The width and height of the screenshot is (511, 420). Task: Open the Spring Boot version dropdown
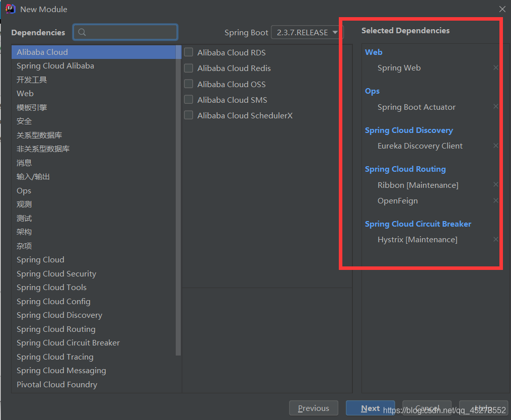click(307, 32)
